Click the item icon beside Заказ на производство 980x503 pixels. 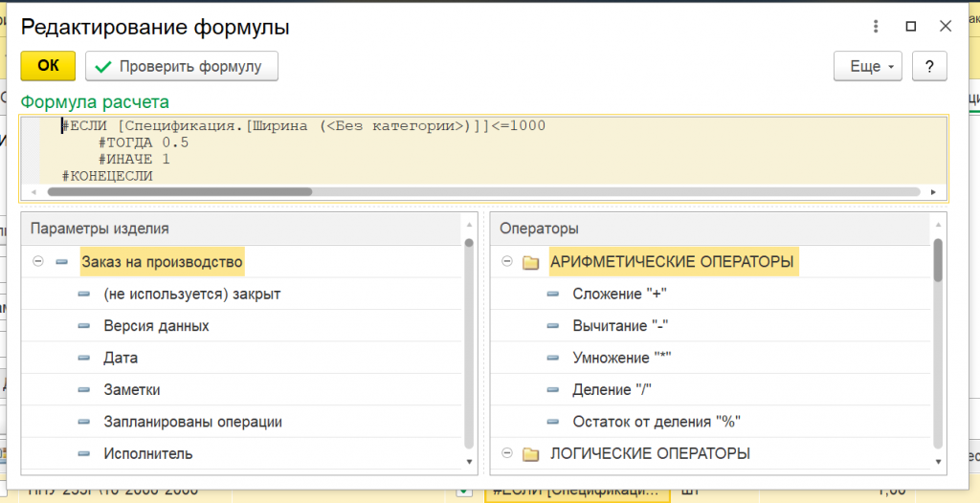pyautogui.click(x=61, y=262)
